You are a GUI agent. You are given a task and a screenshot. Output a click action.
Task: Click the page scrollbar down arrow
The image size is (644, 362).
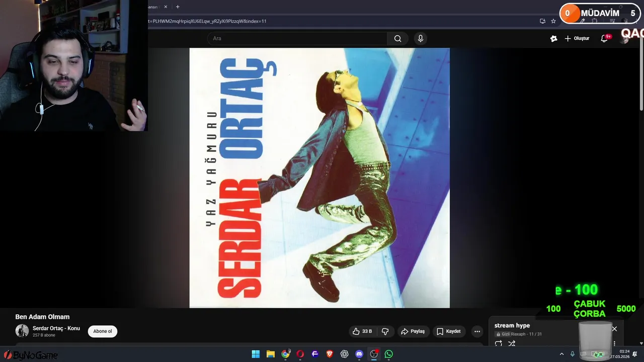point(641,343)
